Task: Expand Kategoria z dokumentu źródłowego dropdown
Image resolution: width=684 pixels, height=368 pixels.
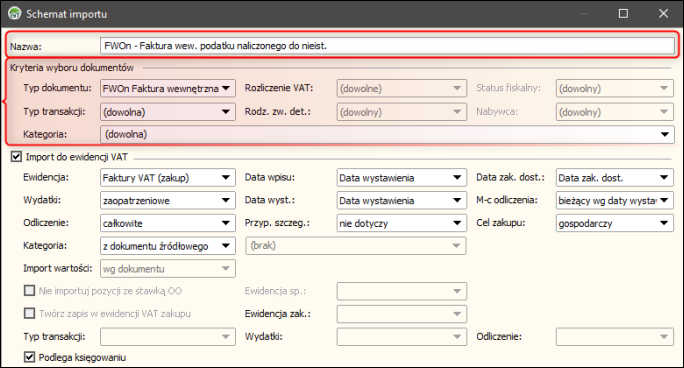Action: point(168,246)
